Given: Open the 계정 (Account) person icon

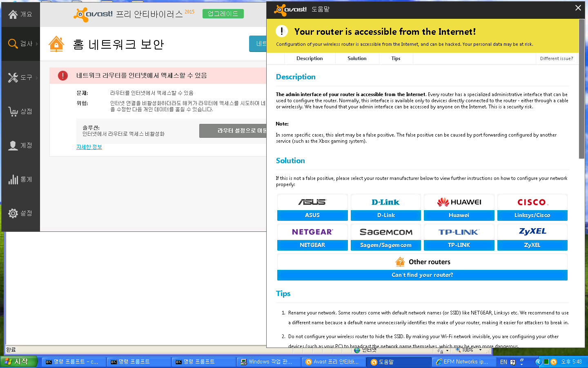Looking at the screenshot, I should pos(13,146).
